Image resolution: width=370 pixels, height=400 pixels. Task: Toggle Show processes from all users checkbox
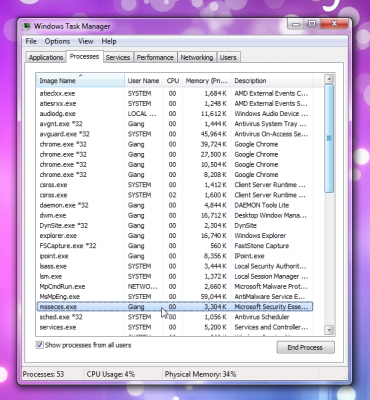(40, 345)
